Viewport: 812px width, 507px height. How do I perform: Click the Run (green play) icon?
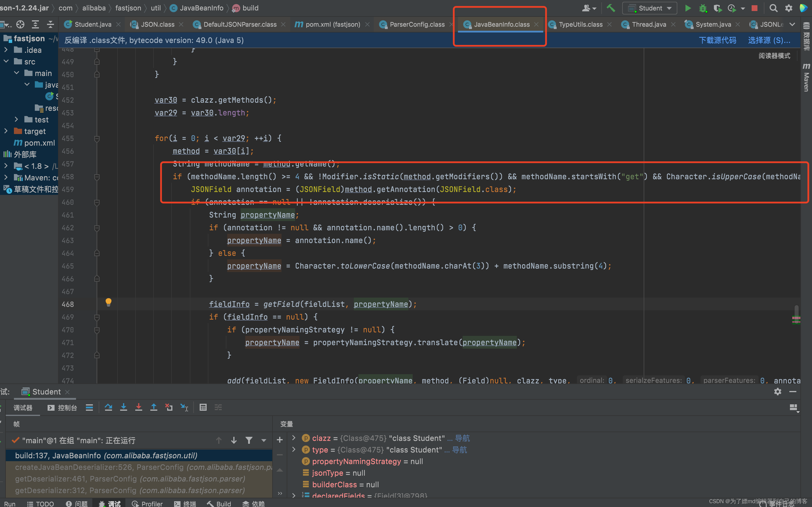coord(688,8)
